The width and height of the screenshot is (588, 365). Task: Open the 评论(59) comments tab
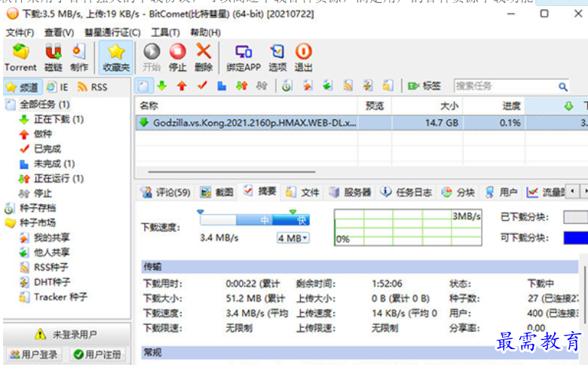[165, 192]
